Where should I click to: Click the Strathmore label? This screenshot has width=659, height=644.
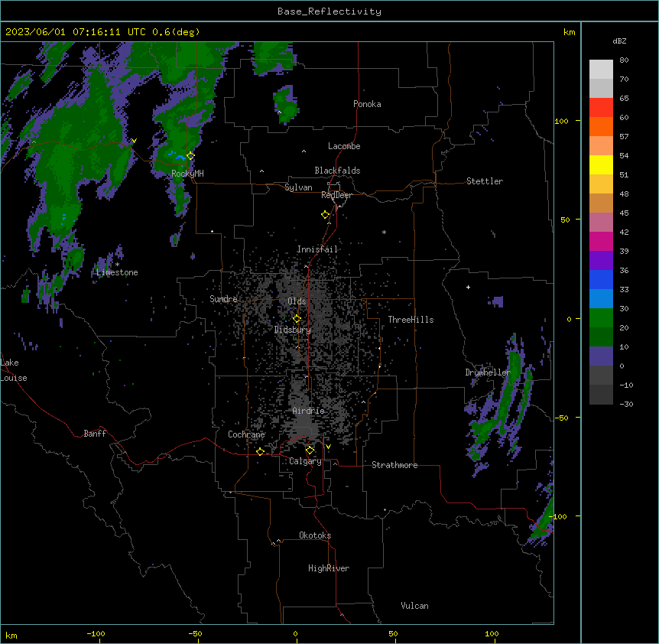394,465
